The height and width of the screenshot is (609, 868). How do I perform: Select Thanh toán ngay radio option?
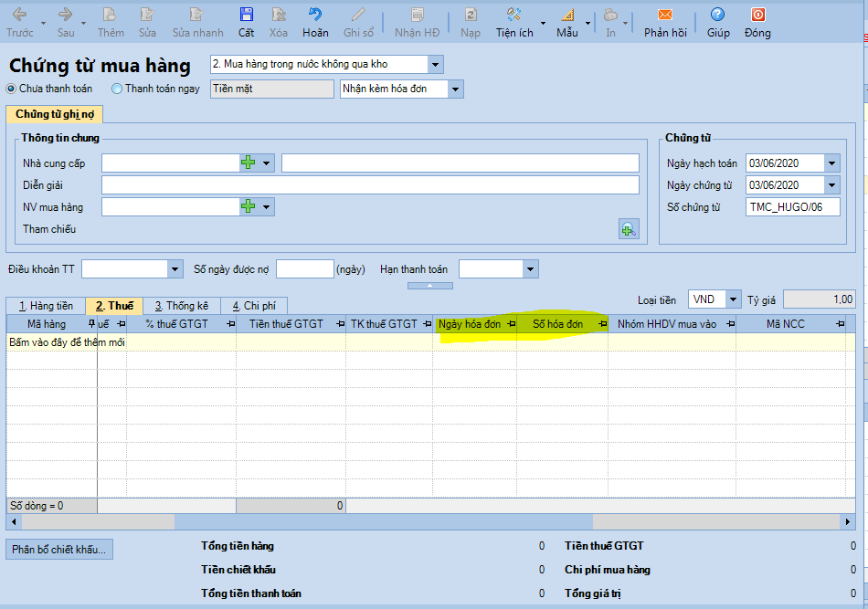coord(117,89)
